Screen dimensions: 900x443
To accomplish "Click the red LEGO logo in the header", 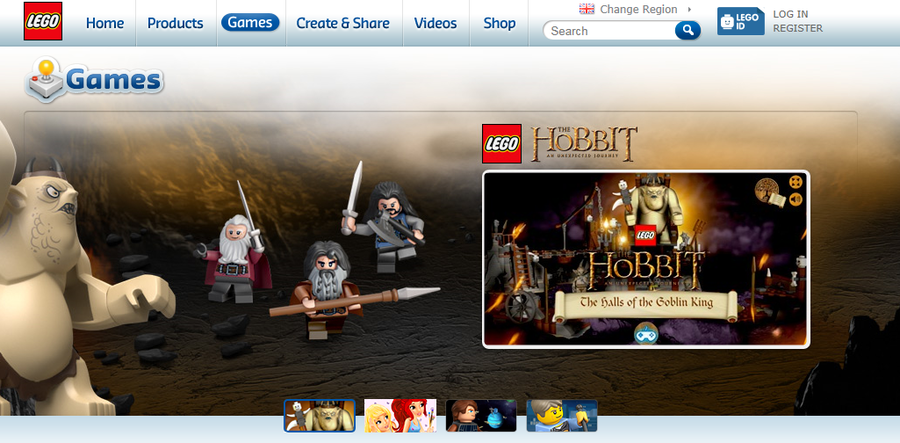I will (43, 21).
